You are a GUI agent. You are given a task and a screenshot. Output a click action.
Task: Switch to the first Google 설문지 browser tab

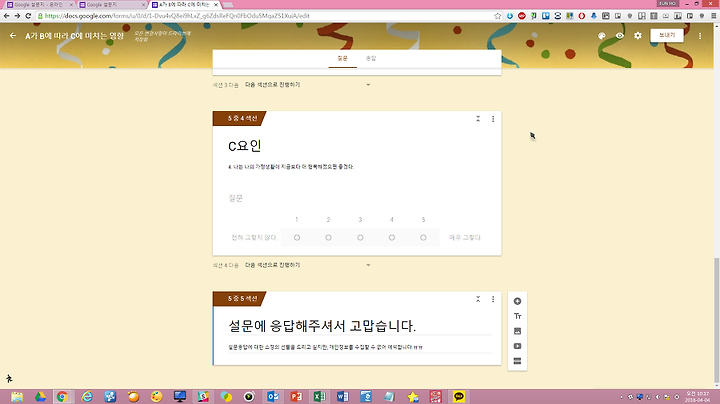[x=39, y=5]
